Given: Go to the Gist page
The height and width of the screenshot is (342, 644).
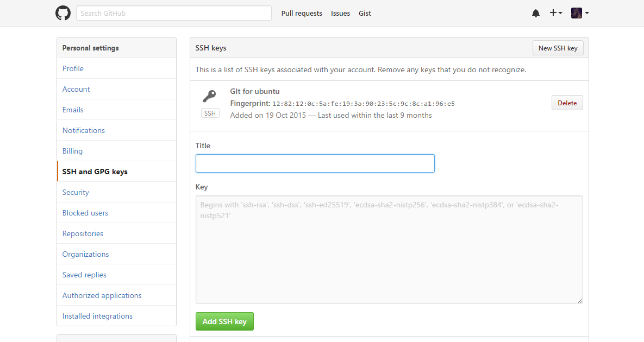Looking at the screenshot, I should pyautogui.click(x=365, y=13).
